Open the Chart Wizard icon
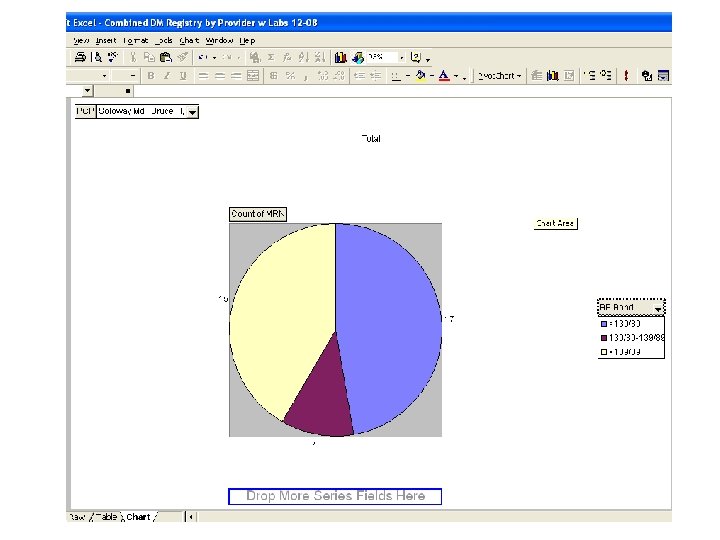This screenshot has width=720, height=540. click(x=340, y=57)
